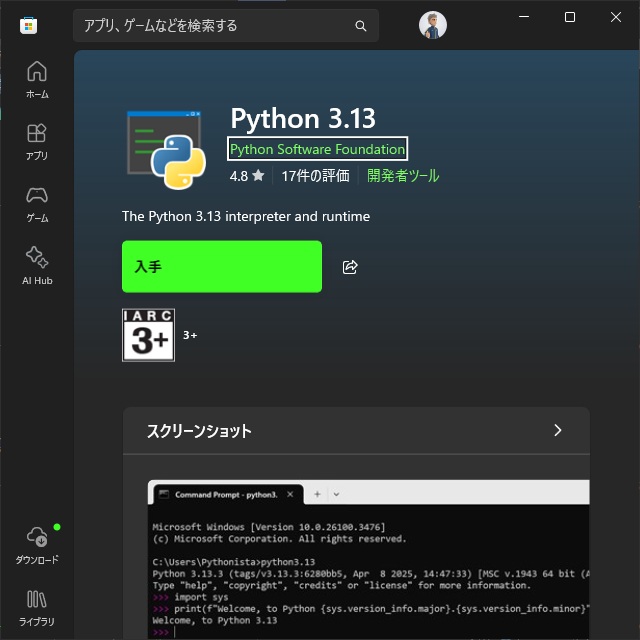The image size is (640, 640).
Task: Open the Downloads section in sidebar
Action: pos(37,545)
